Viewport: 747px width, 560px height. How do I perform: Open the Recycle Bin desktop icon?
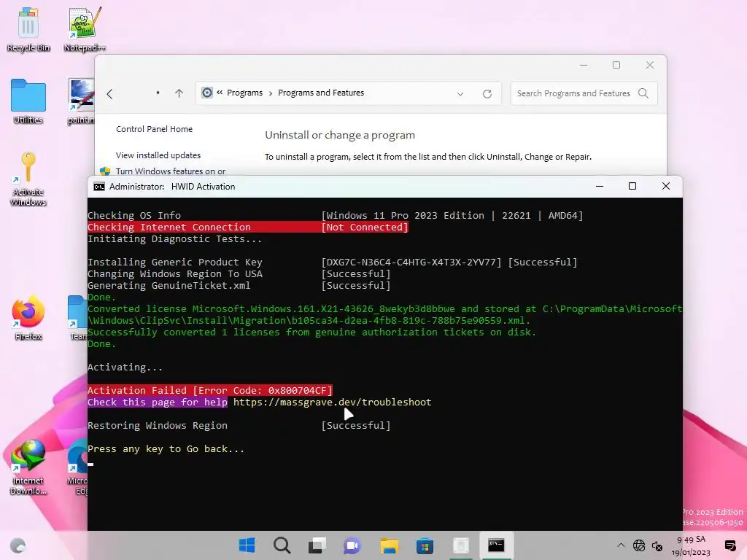pyautogui.click(x=28, y=29)
